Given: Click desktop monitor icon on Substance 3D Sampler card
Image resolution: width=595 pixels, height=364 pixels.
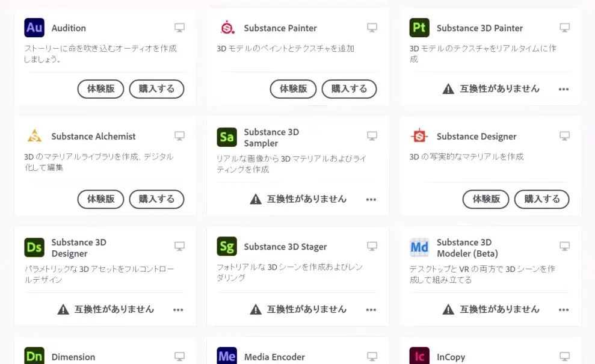Looking at the screenshot, I should 372,136.
